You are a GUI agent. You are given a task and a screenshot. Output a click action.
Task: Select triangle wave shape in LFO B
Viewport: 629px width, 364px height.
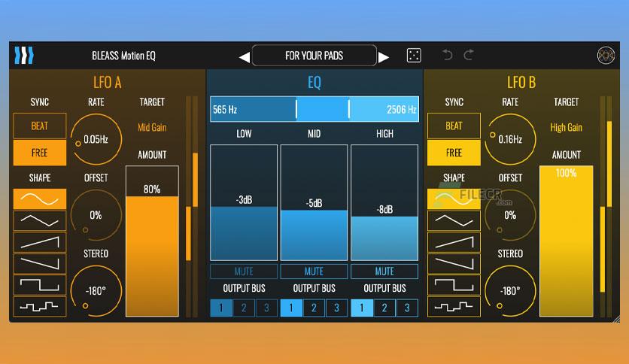click(x=454, y=220)
